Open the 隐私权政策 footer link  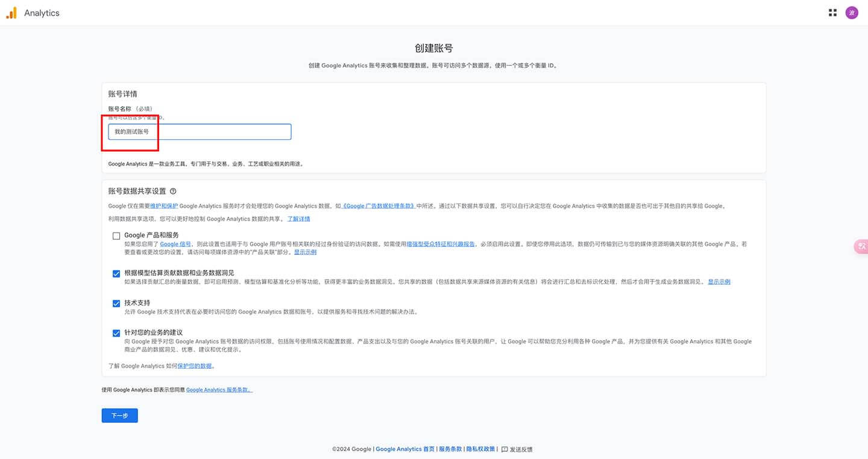pyautogui.click(x=480, y=449)
